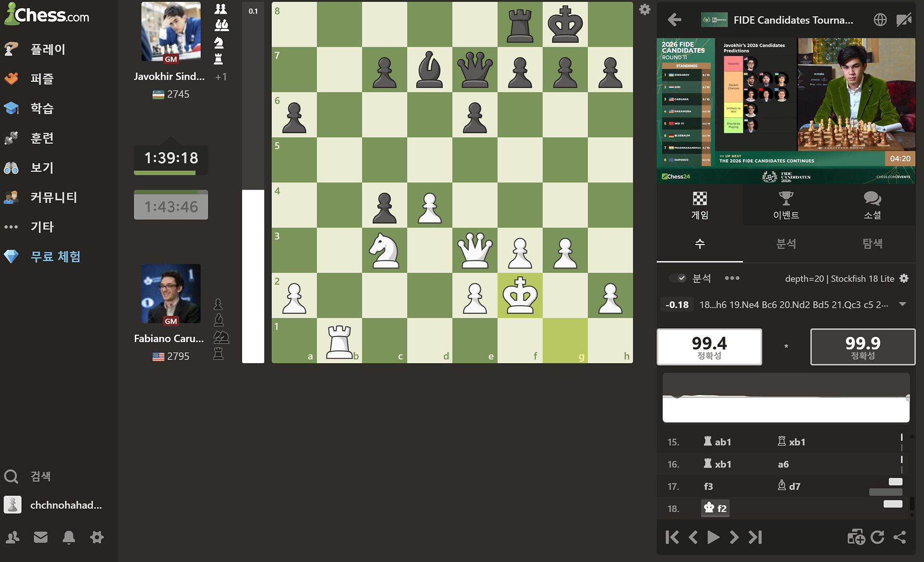Screen dimensions: 924x562
Task: Select move 17. f3 in move list
Action: point(708,486)
